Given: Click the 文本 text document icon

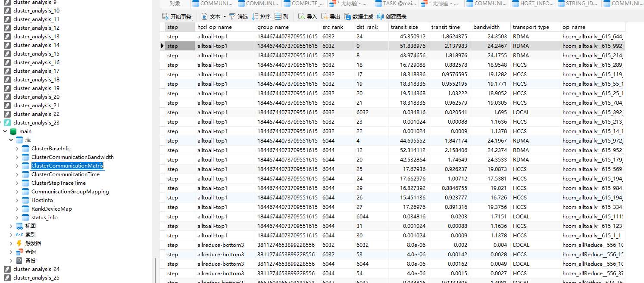Looking at the screenshot, I should (205, 16).
